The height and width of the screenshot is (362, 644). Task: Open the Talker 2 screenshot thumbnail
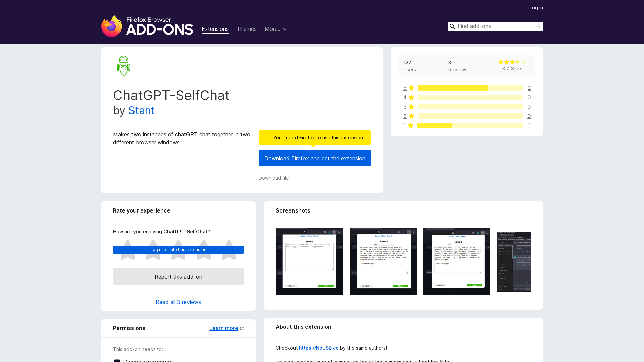point(457,261)
